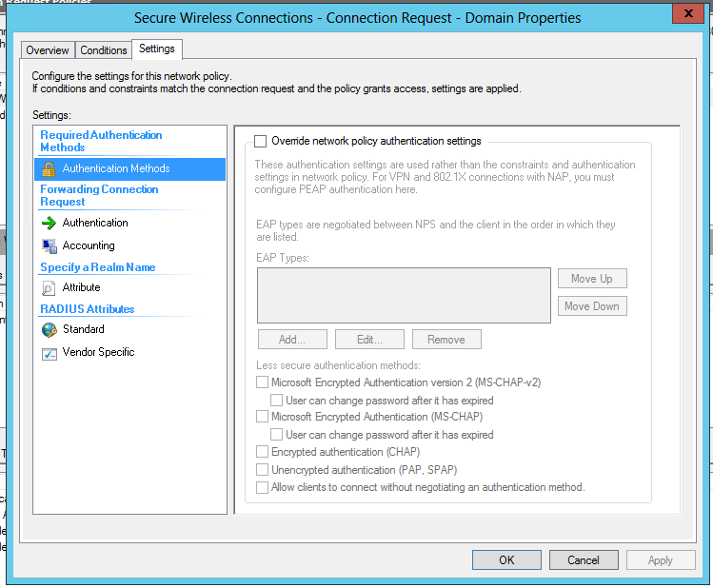Close the Domain Properties dialog
This screenshot has height=588, width=713.
(x=688, y=13)
